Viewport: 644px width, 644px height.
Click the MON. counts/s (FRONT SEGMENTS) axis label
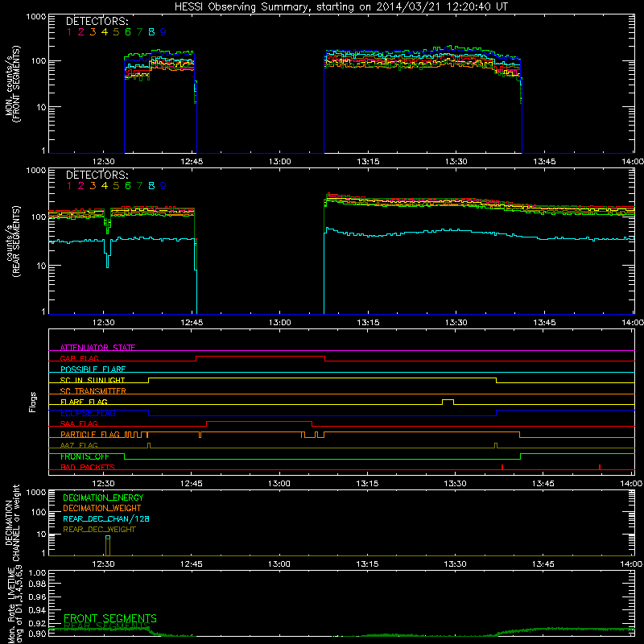click(13, 84)
